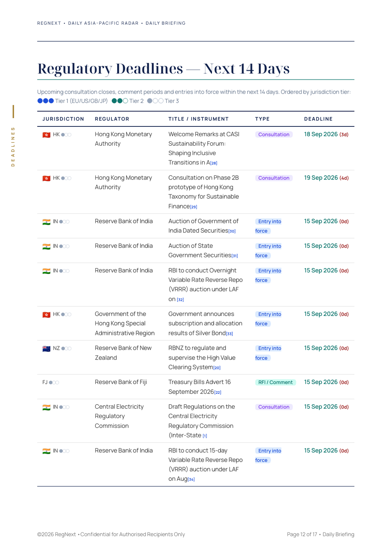Click the India flag in the Overnight VRRR auction row

tap(46, 271)
